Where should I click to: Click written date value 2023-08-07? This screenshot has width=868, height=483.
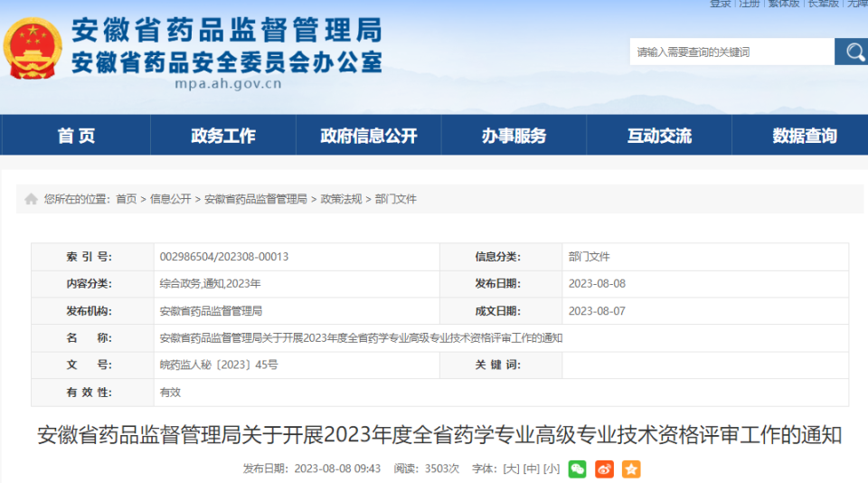[597, 311]
